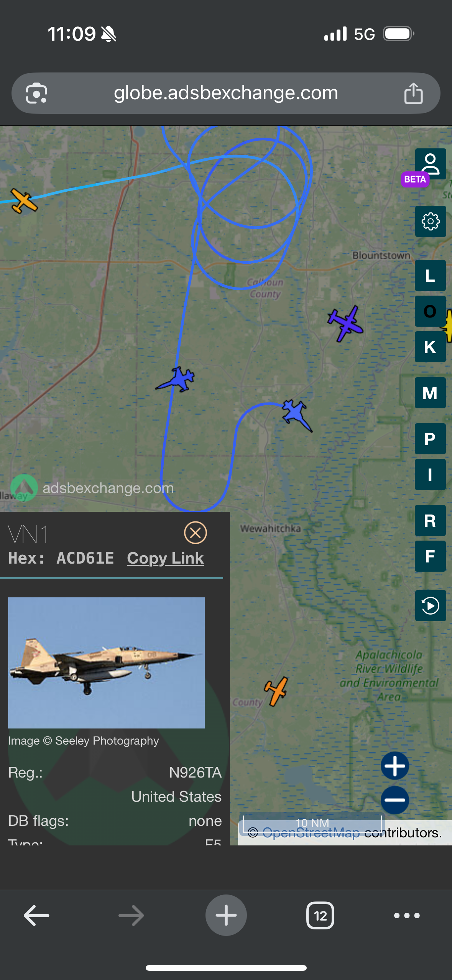Viewport: 452px width, 980px height.
Task: Click the Copy Link hyperlink
Action: coord(165,558)
